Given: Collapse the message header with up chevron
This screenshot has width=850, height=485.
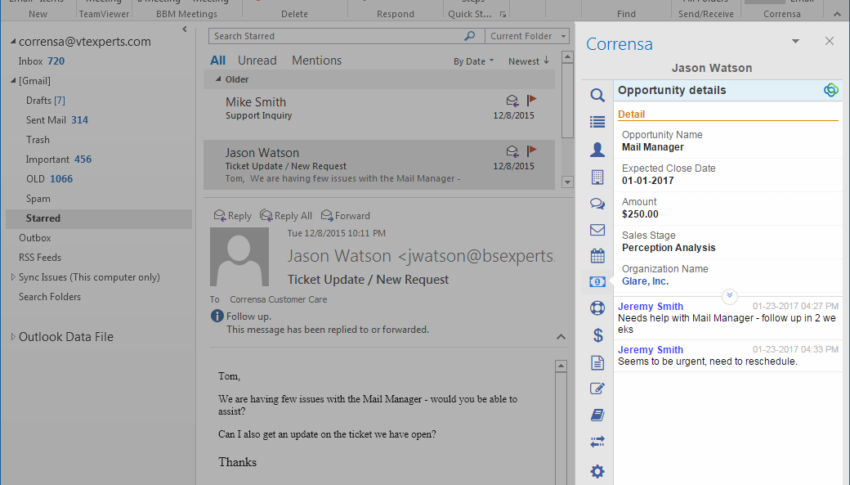Looking at the screenshot, I should 561,337.
